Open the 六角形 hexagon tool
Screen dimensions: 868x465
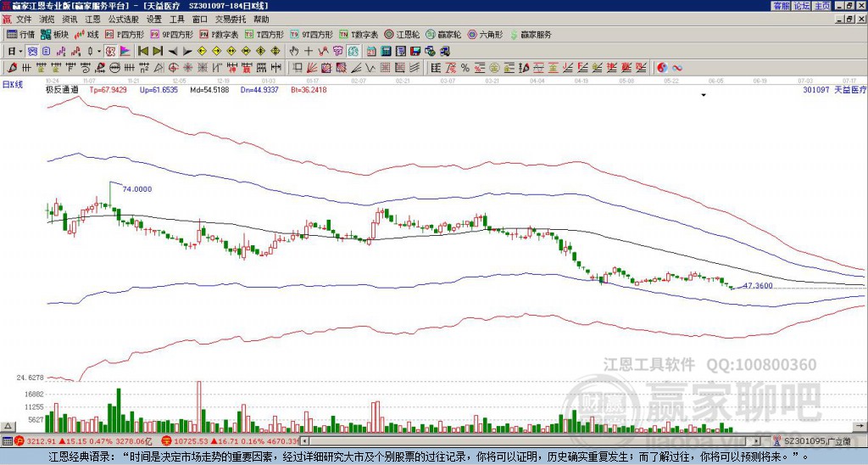click(486, 34)
